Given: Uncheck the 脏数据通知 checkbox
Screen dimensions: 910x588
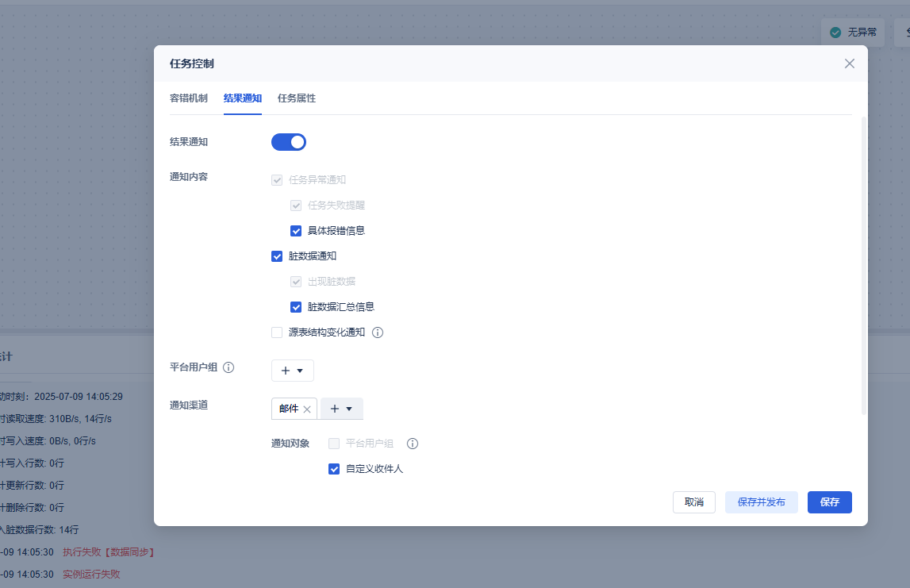Looking at the screenshot, I should point(277,256).
